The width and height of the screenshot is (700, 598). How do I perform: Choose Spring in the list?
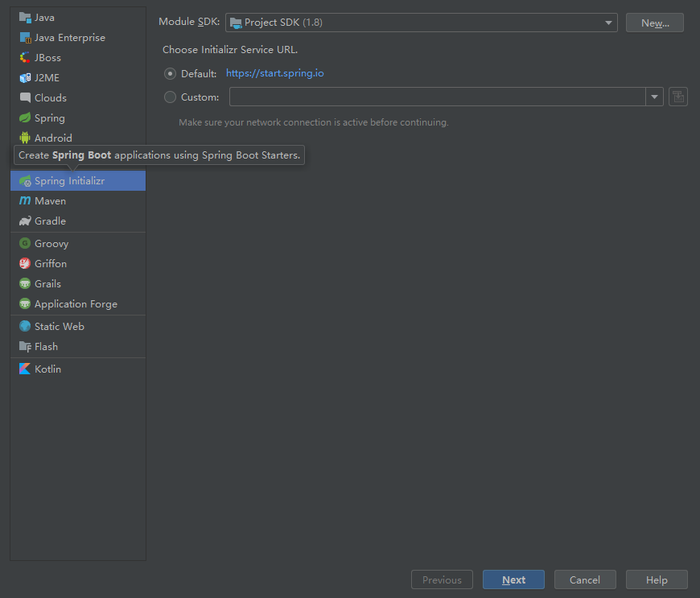(78, 118)
